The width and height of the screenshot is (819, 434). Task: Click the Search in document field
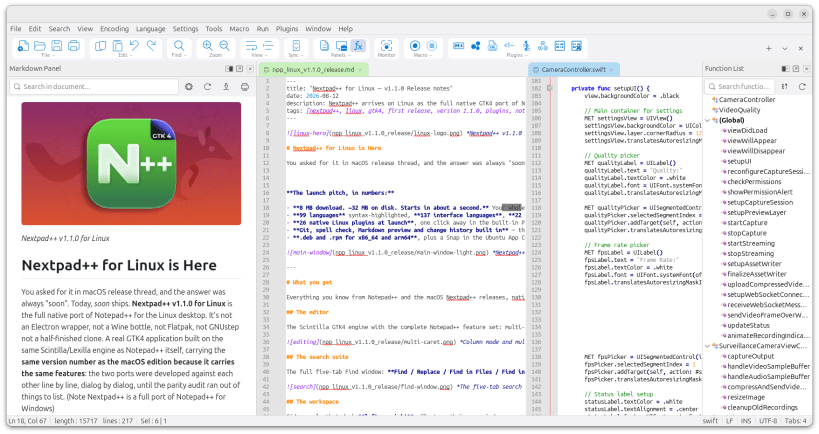[x=94, y=87]
